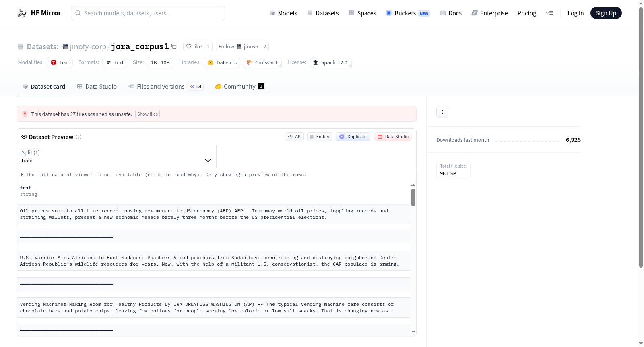Open the Pricing page
Image resolution: width=644 pixels, height=347 pixels.
pos(527,13)
